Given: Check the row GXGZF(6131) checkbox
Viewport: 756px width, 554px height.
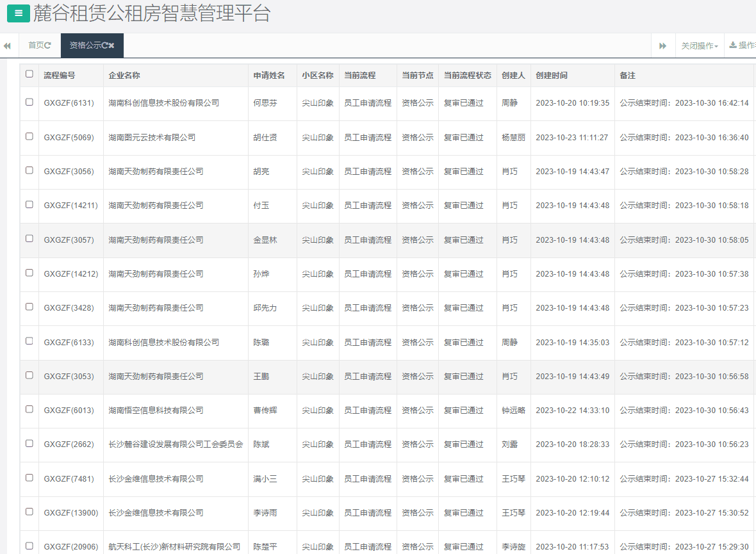Looking at the screenshot, I should pyautogui.click(x=29, y=102).
